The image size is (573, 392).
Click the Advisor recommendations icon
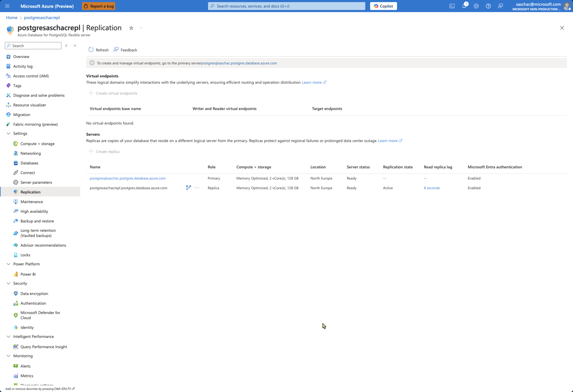[x=16, y=245]
